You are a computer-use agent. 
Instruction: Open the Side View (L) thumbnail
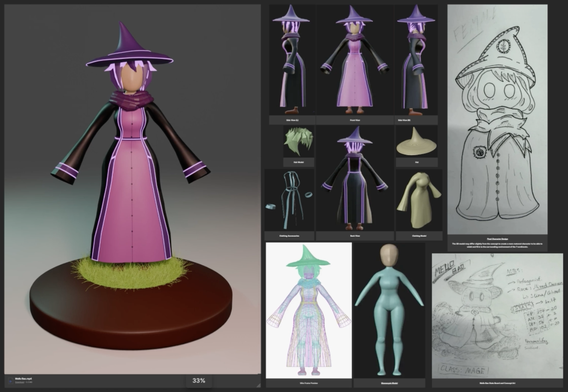(292, 60)
